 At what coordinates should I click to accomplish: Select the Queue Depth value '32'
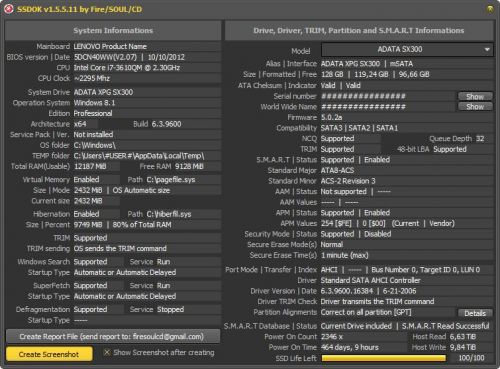[480, 139]
